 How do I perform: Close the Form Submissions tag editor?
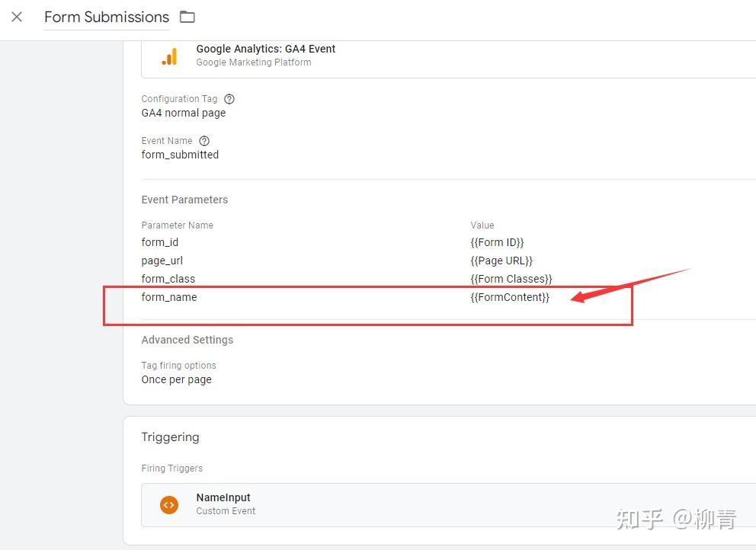point(17,17)
